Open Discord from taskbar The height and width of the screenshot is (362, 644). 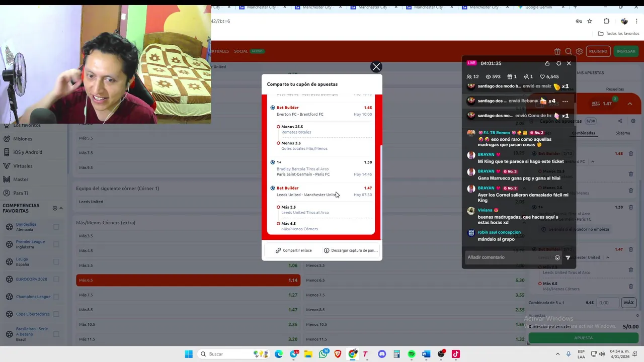tap(382, 354)
